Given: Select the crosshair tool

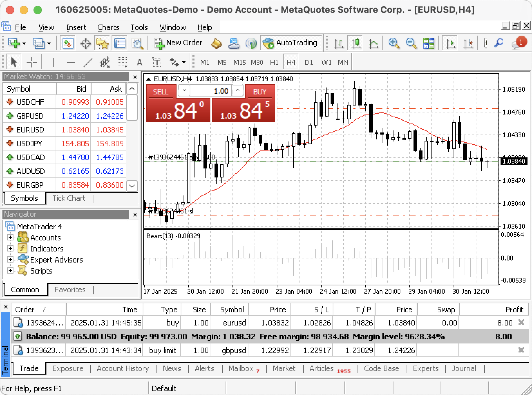Looking at the screenshot, I should coord(32,62).
